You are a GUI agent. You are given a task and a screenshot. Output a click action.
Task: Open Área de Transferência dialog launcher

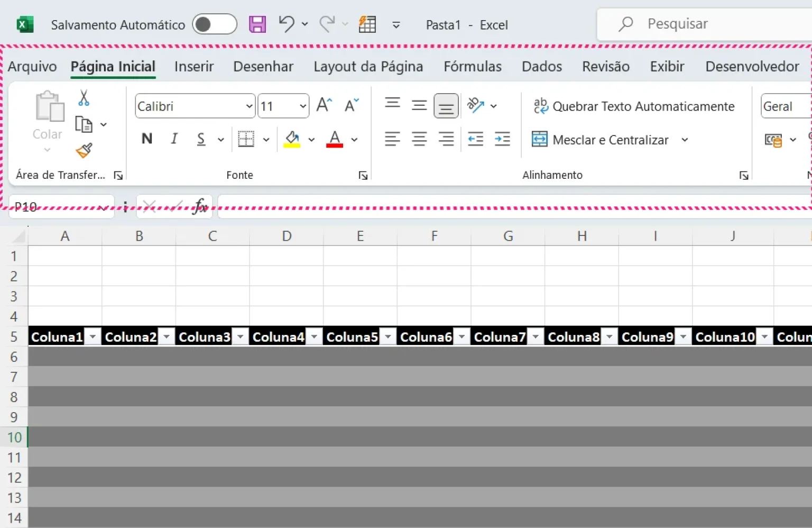tap(118, 176)
